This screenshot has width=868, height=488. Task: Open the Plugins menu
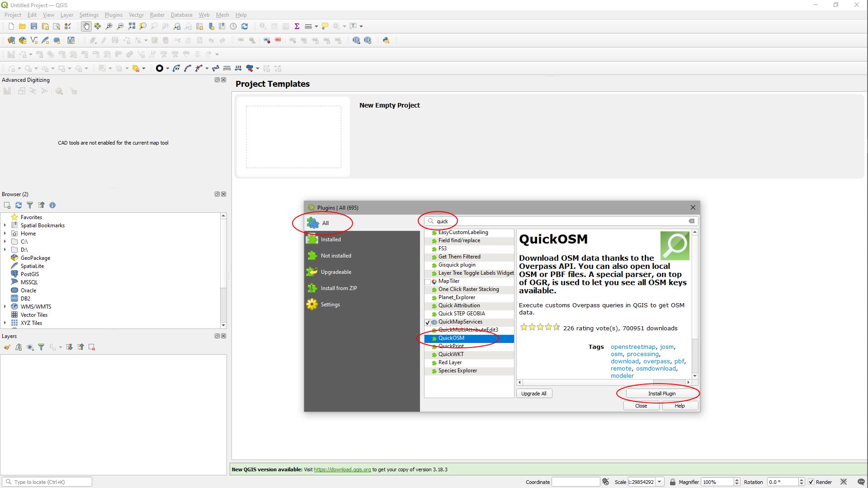pyautogui.click(x=113, y=15)
